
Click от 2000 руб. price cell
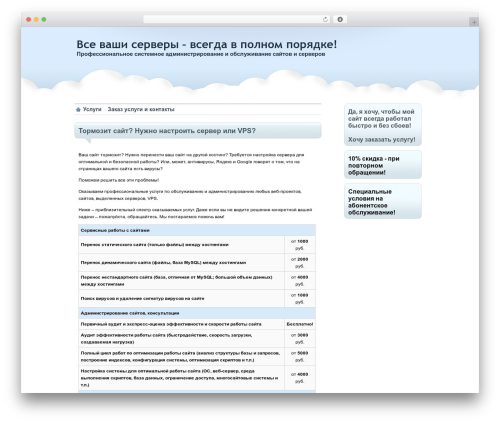[300, 263]
